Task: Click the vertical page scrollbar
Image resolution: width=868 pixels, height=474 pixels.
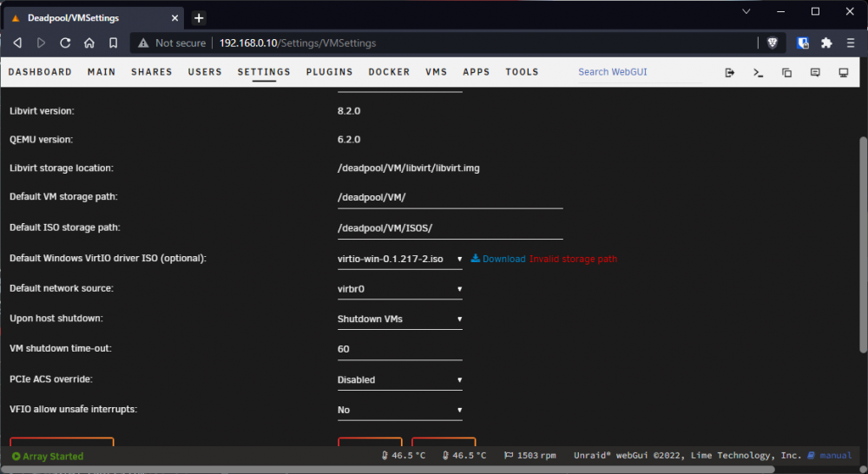Action: point(863,244)
